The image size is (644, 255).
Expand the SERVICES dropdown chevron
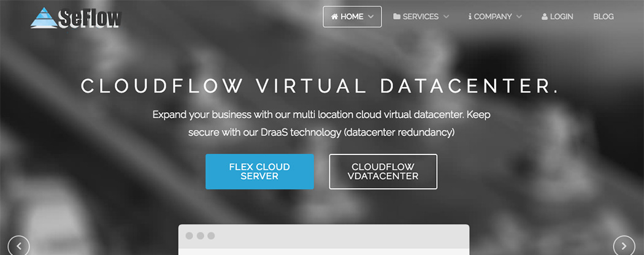tap(446, 17)
